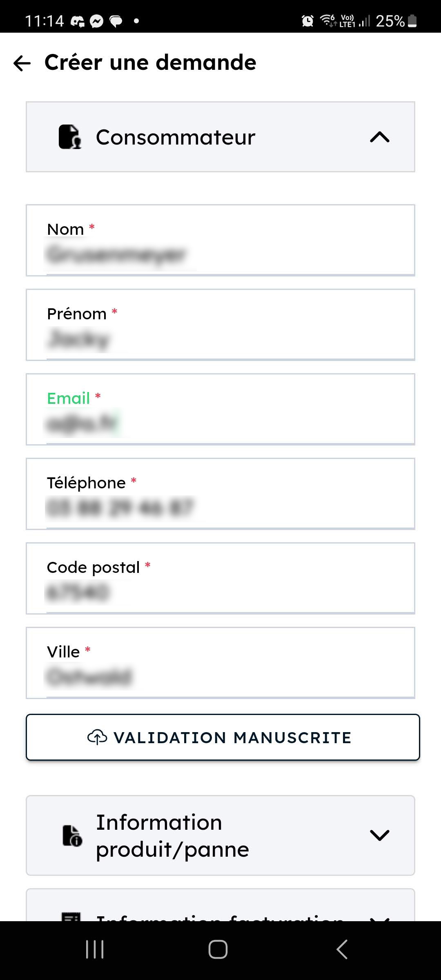Tap the Email input field
This screenshot has width=441, height=980.
(220, 423)
